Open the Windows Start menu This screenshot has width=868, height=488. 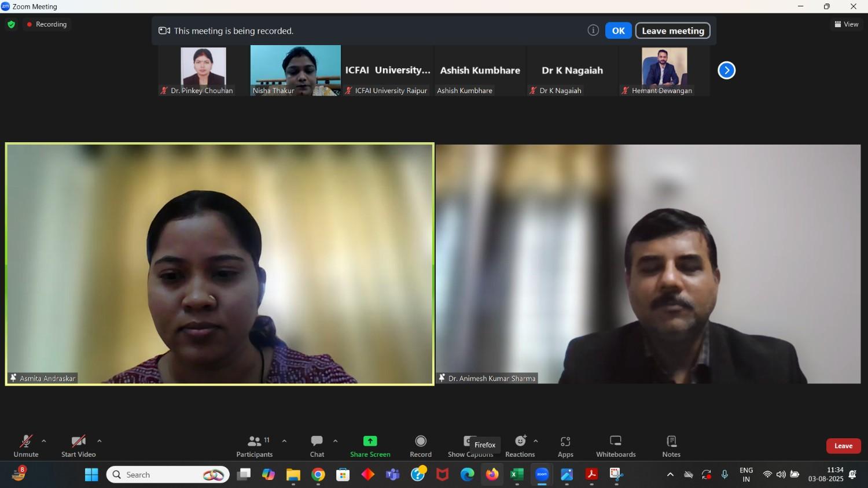pos(91,475)
